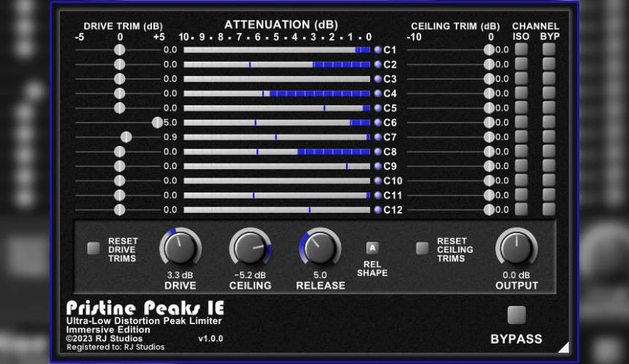Image resolution: width=629 pixels, height=364 pixels.
Task: Click the C6 drive trim slider handle
Action: [x=157, y=123]
